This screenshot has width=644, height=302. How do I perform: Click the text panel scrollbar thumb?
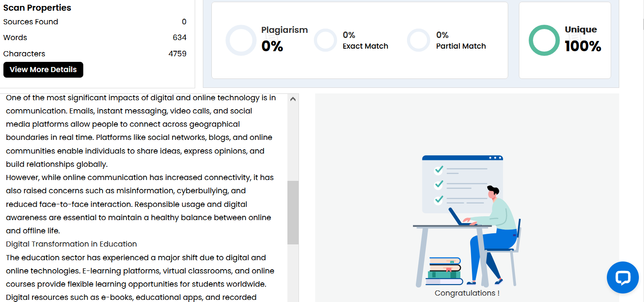(293, 212)
